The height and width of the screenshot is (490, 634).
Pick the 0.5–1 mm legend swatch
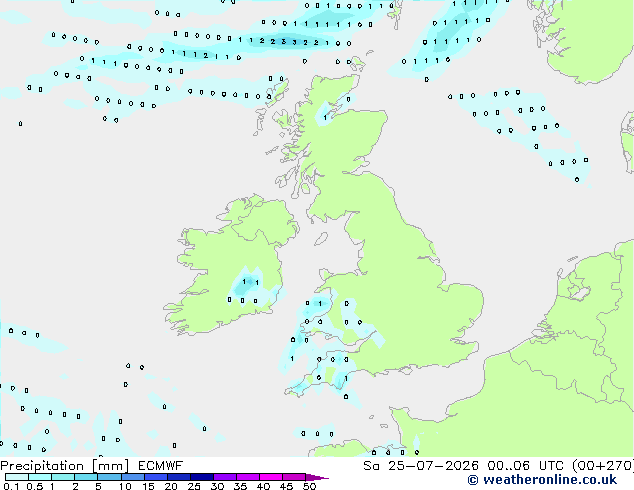click(40, 477)
